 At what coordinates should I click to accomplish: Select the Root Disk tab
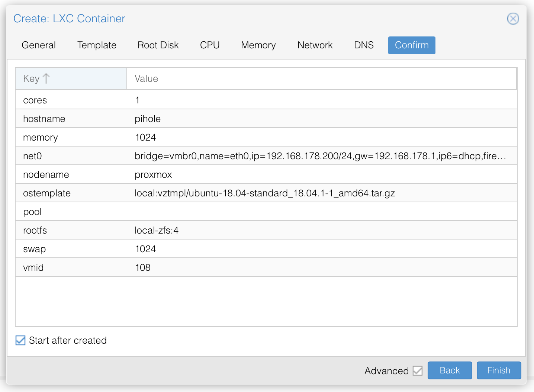point(158,45)
